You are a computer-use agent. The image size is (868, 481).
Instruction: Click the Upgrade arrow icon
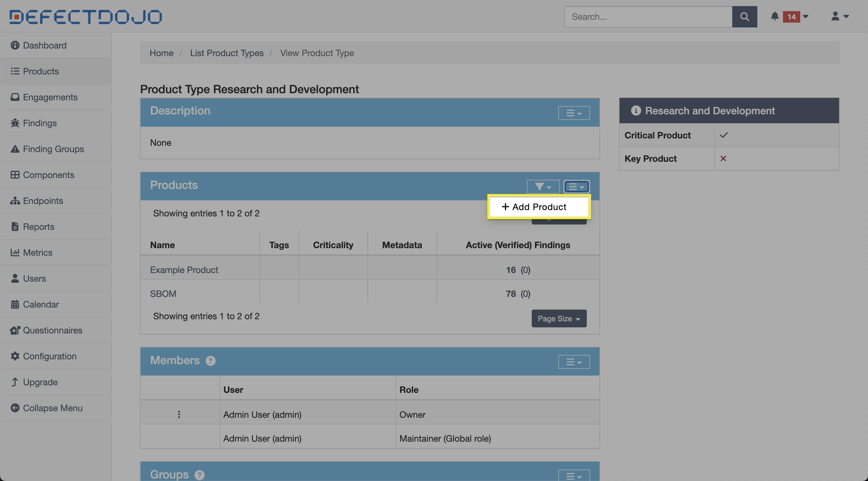click(14, 382)
